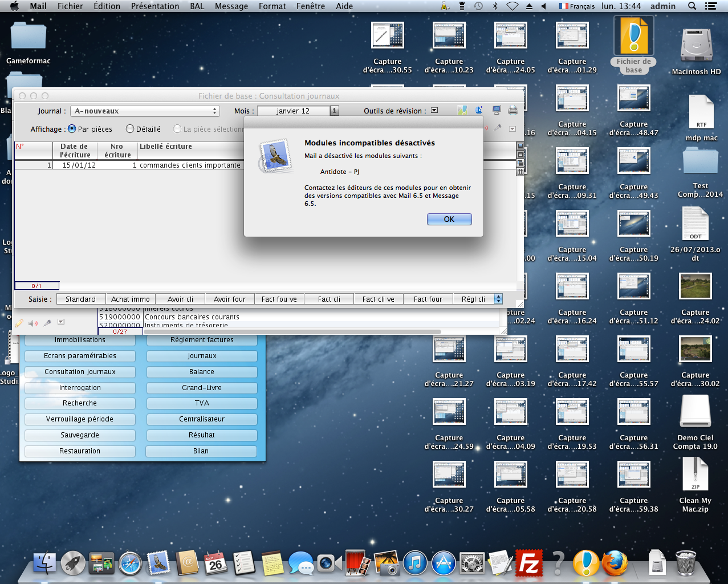This screenshot has width=728, height=584.
Task: Open small dropdown arrow beside the microphone icon
Action: pyautogui.click(x=61, y=322)
